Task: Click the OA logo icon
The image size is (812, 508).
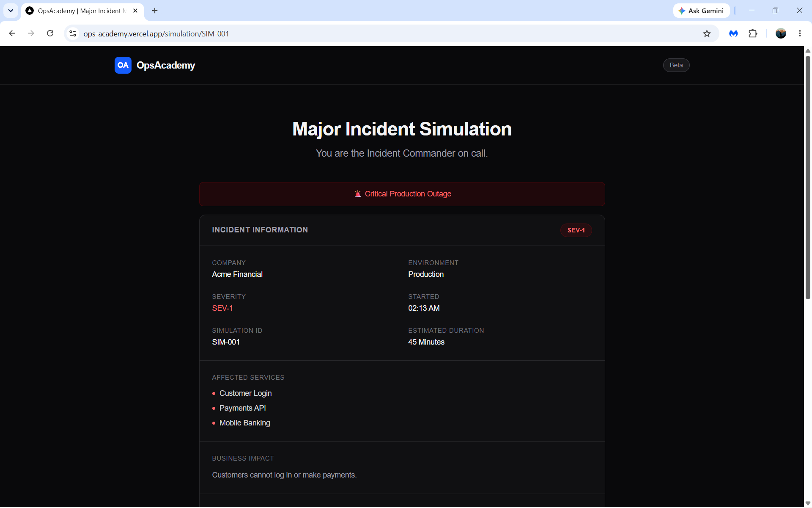Action: click(x=123, y=65)
